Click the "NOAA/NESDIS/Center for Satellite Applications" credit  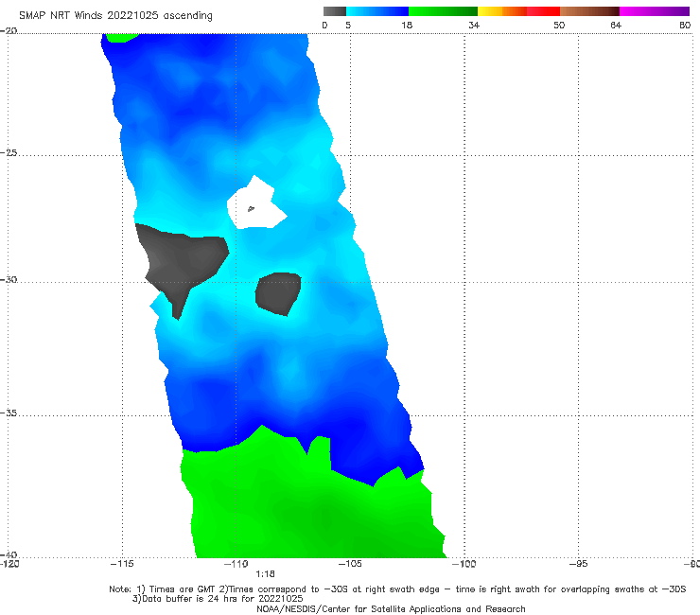pos(391,608)
